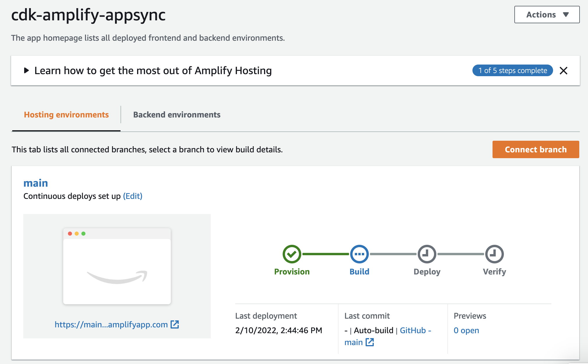Screen dimensions: 588x364
Task: Switch to Backend environments tab
Action: pos(177,115)
